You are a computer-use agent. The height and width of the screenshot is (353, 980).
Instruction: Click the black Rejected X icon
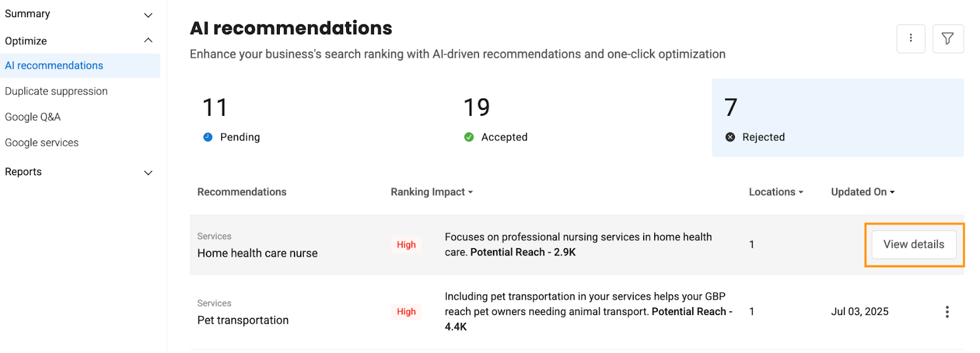[730, 137]
